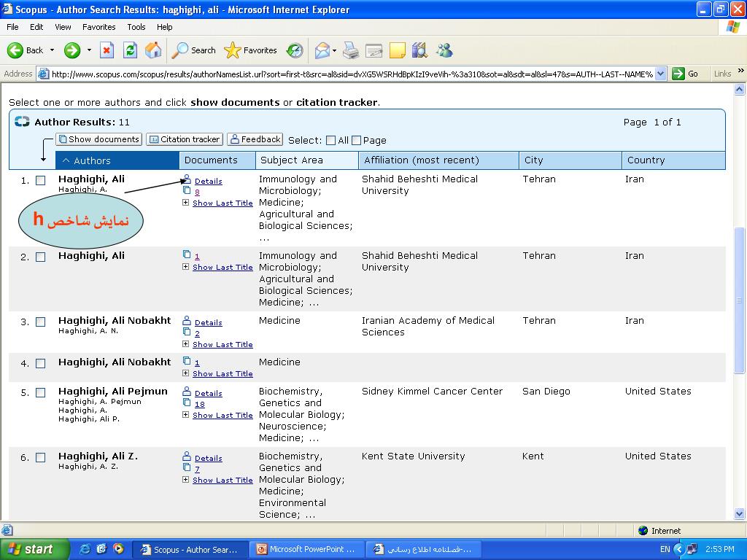Expand the Links toolbar chevron
747x560 pixels.
741,71
